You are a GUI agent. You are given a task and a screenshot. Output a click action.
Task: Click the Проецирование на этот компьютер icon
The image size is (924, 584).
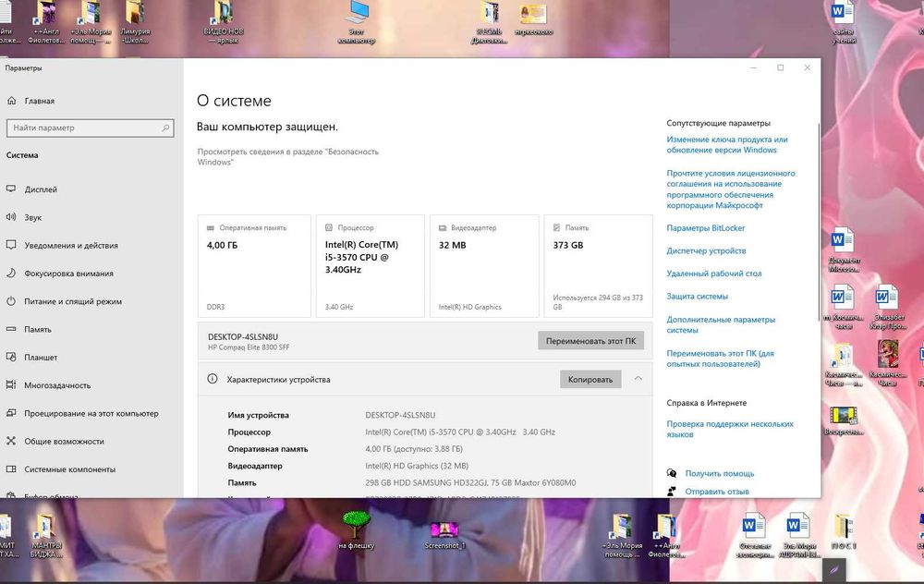click(x=11, y=413)
